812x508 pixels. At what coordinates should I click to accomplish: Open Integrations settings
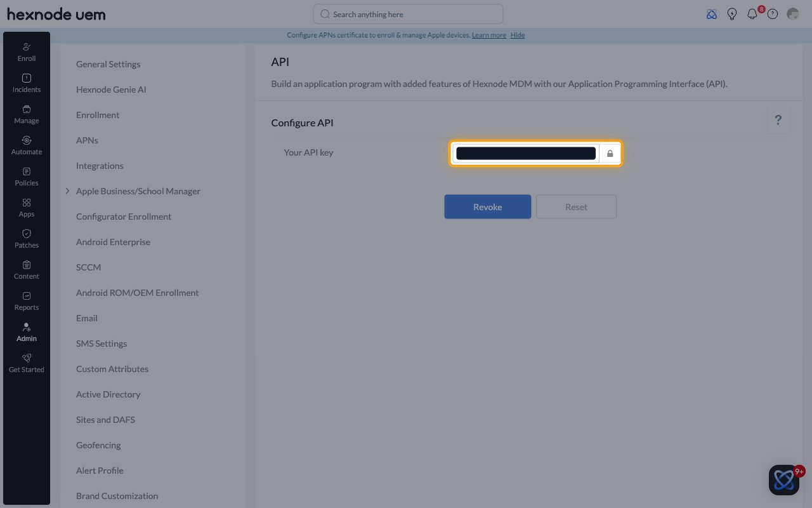click(x=100, y=166)
